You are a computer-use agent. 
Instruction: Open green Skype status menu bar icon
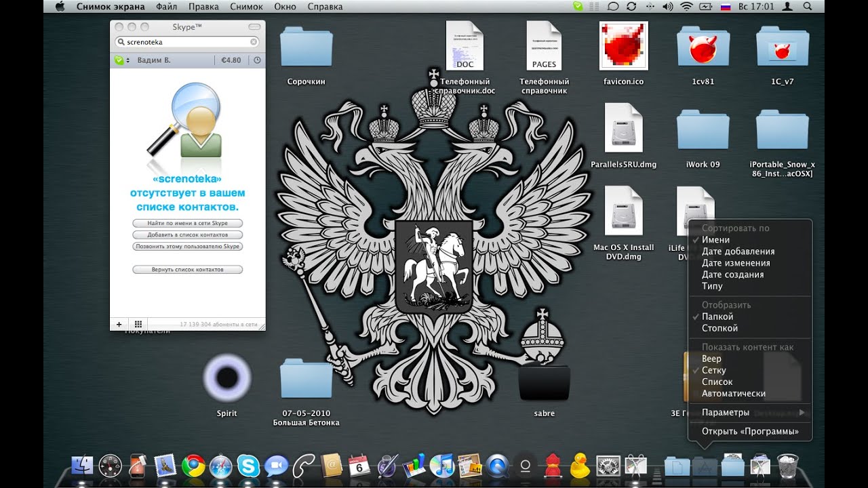point(577,6)
